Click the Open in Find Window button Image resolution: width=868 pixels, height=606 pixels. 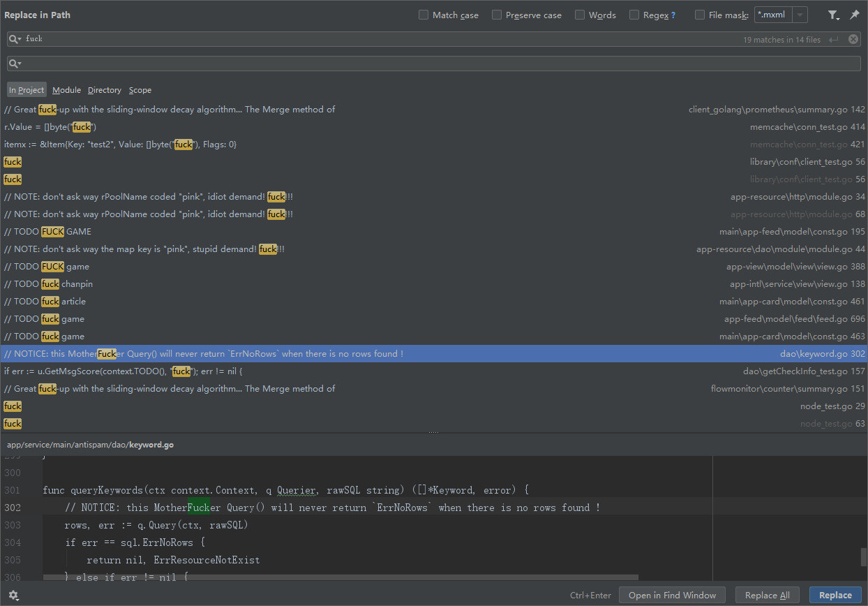coord(672,596)
